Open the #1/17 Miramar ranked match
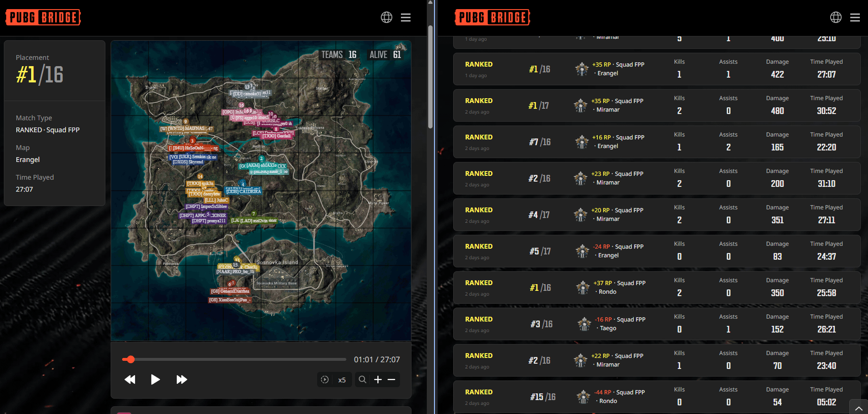 coord(656,105)
